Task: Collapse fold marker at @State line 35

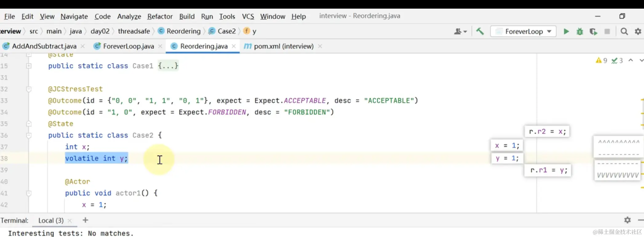Action: [x=29, y=124]
